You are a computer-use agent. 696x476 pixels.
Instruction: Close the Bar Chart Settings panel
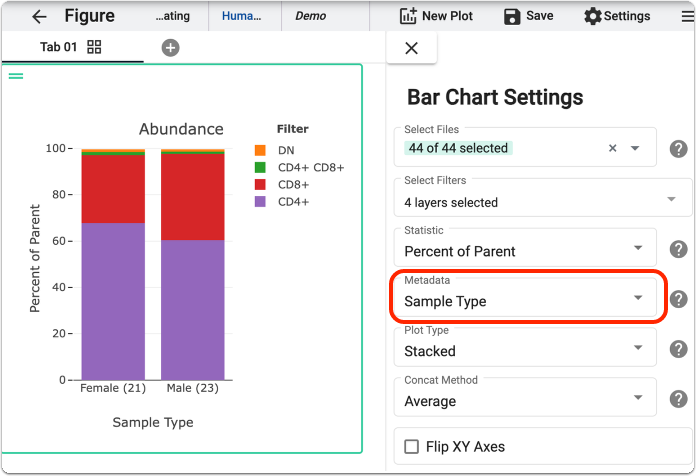click(411, 48)
